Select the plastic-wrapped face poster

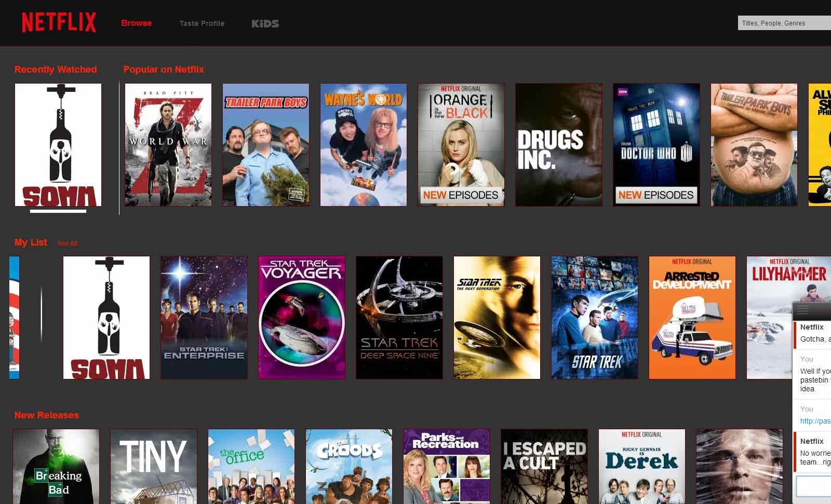740,466
